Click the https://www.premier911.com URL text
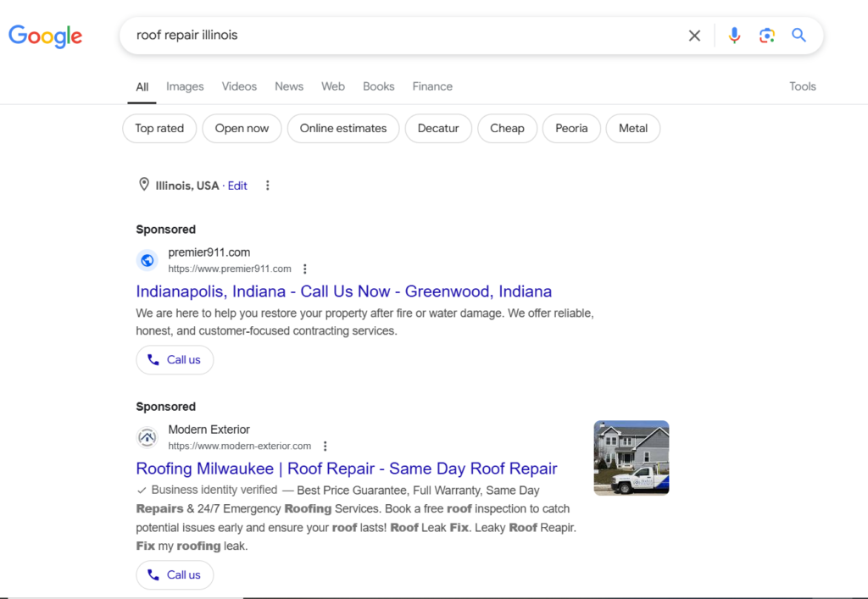Screen dimensions: 868x599 point(230,269)
